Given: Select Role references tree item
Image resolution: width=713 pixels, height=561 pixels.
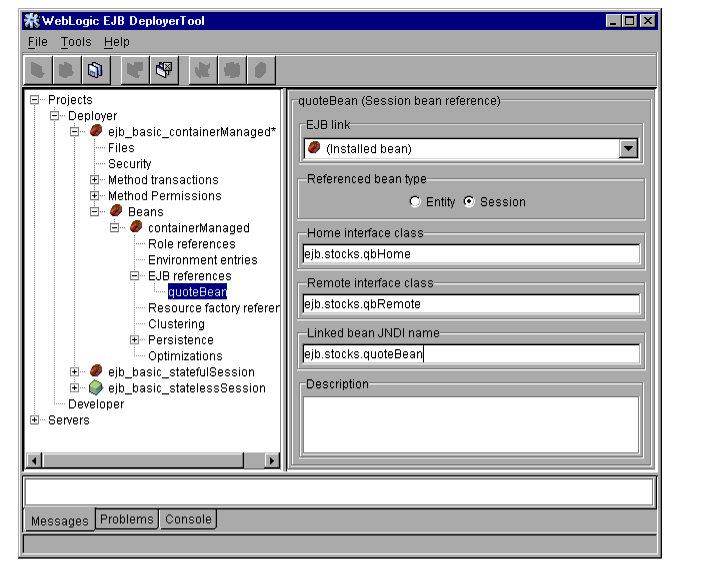Looking at the screenshot, I should [x=192, y=244].
